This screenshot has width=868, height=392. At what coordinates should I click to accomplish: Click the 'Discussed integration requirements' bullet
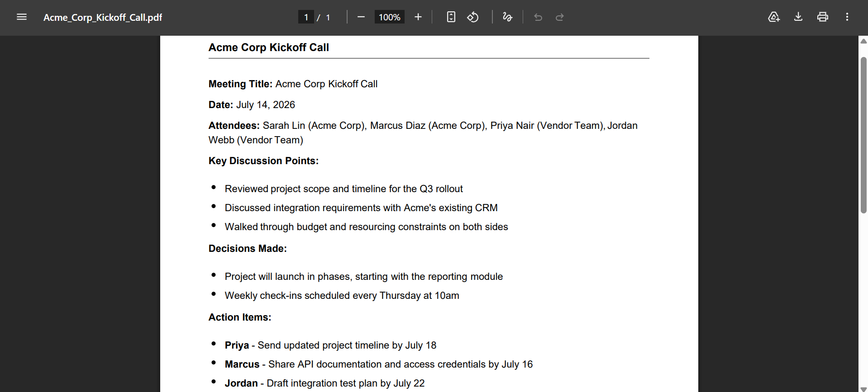[x=361, y=208]
